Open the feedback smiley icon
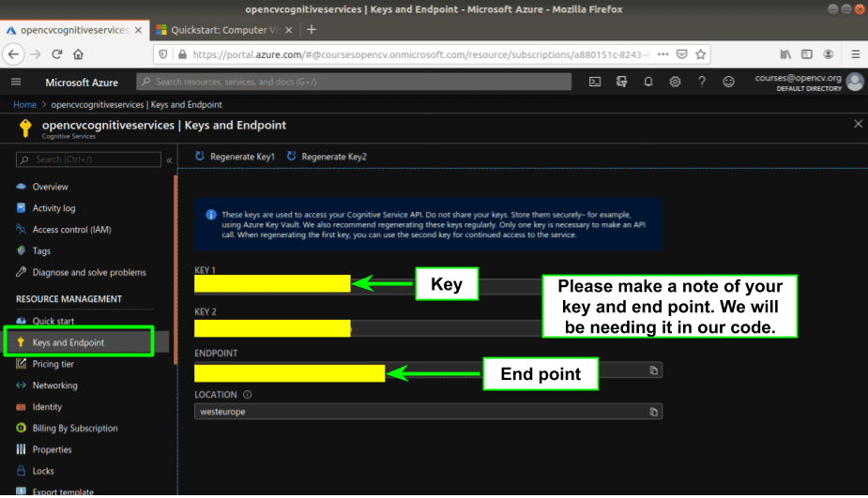 [x=728, y=82]
